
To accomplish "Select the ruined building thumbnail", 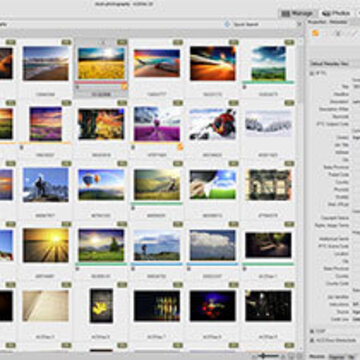I will pyautogui.click(x=268, y=185).
